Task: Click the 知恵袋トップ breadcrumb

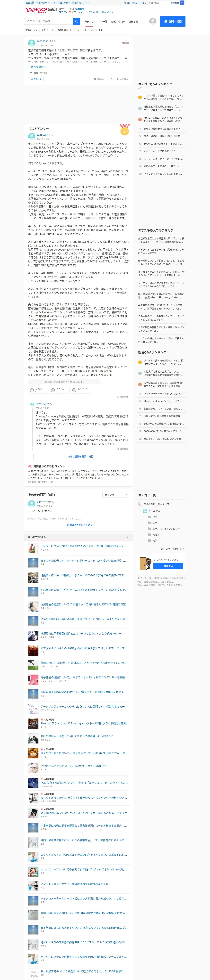Action: point(31,30)
